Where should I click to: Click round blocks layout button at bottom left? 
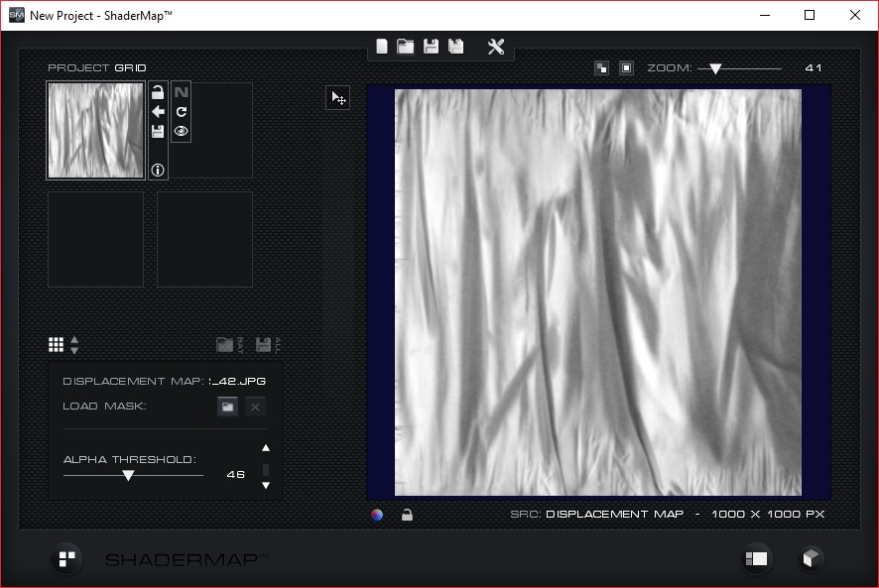[x=66, y=559]
